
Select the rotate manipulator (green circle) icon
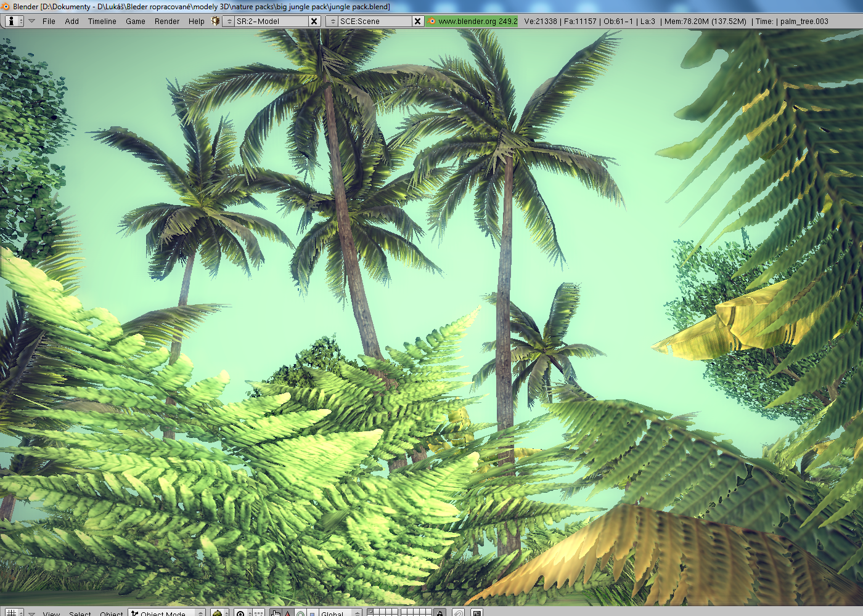300,613
